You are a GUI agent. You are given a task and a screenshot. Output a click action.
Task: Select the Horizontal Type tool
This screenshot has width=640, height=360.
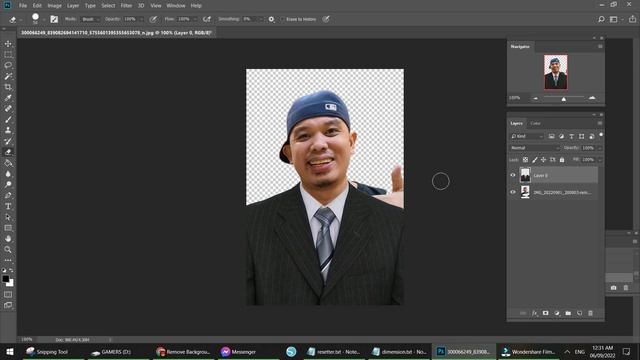8,206
